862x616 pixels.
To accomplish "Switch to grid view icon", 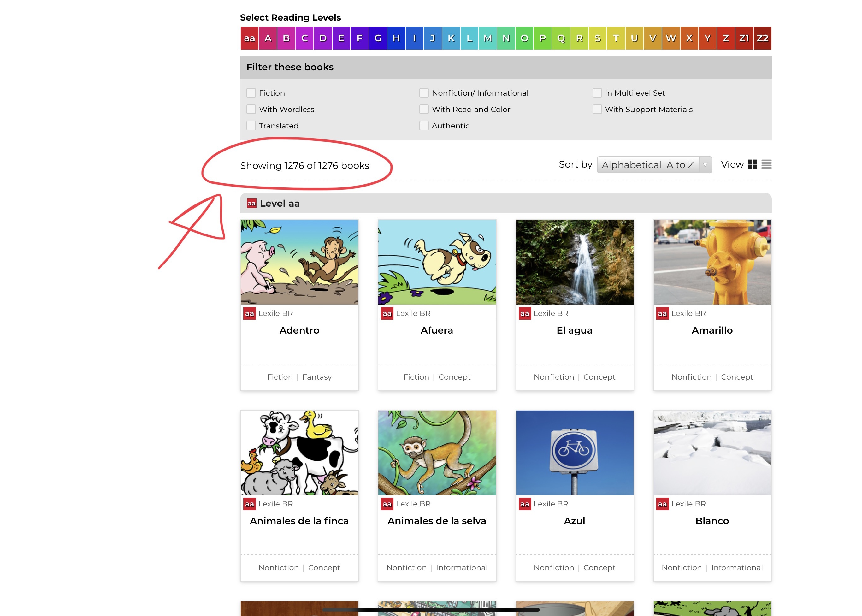I will [752, 164].
